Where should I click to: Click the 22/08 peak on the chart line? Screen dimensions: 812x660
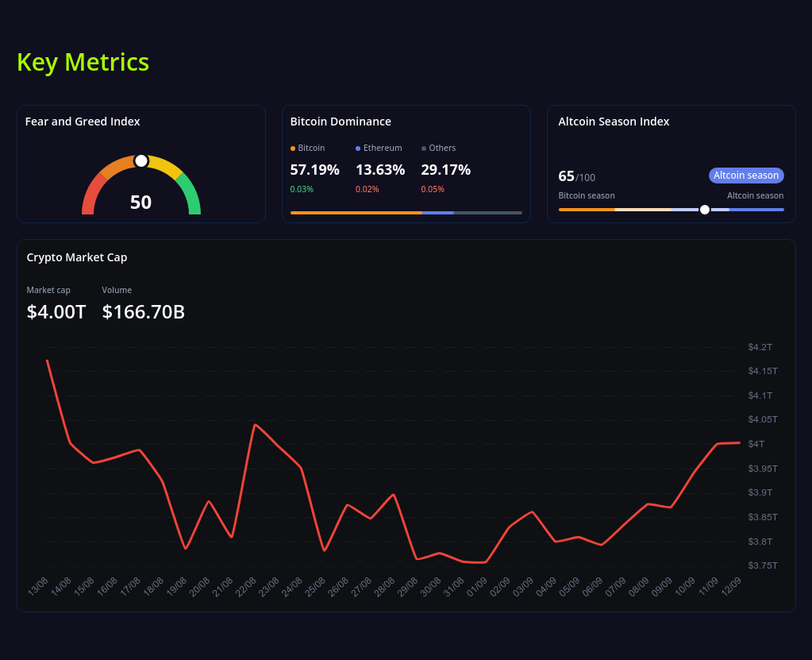[x=254, y=425]
